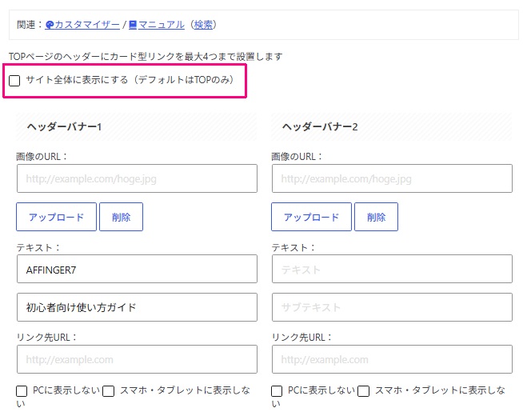
Task: Click アップロード button for ヘッダーバナー2
Action: click(x=311, y=217)
